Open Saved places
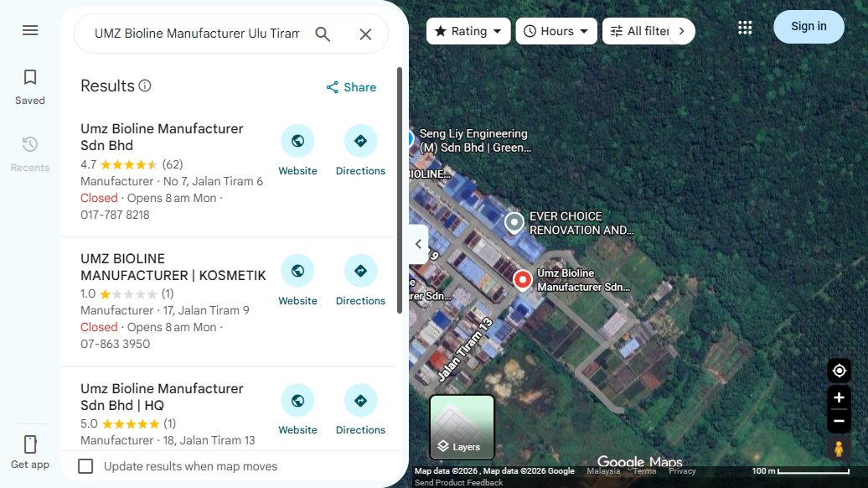The height and width of the screenshot is (488, 868). pos(30,87)
